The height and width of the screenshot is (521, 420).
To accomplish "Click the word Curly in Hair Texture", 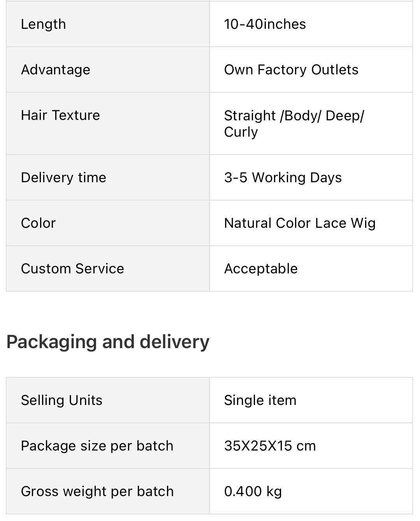I will click(241, 132).
